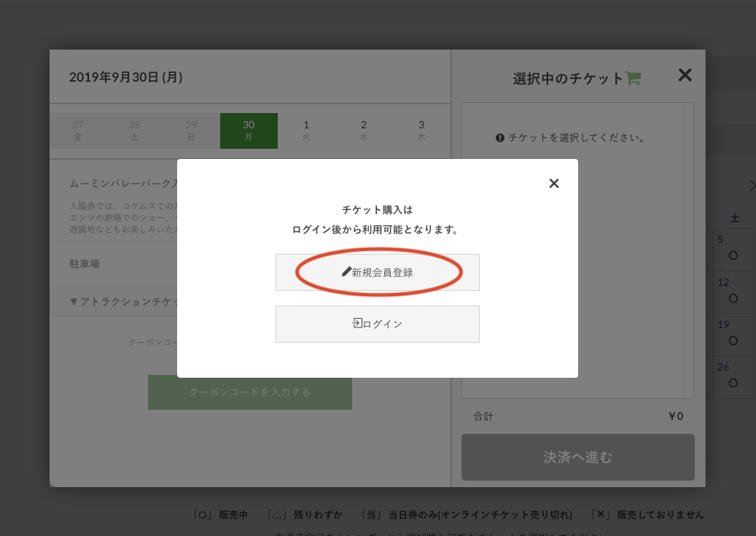Click the pencil icon on 新規会員登録
This screenshot has width=756, height=536.
(346, 272)
